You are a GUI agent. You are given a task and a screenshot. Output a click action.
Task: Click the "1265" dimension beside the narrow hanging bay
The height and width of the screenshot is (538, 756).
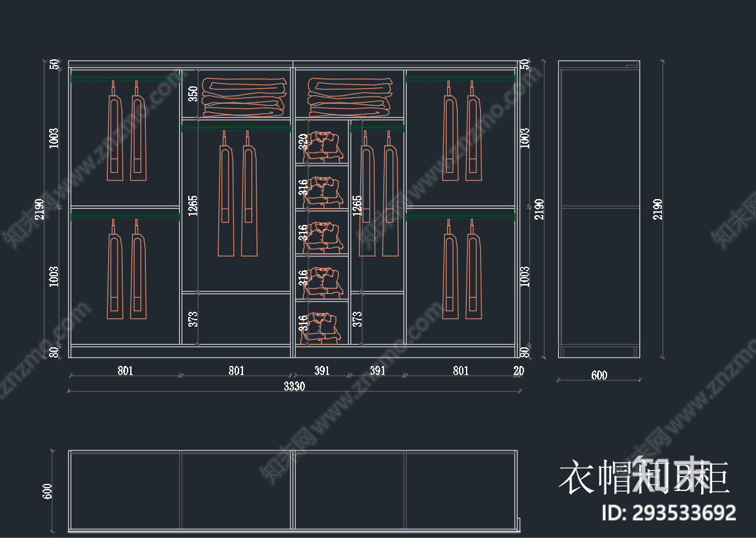coord(357,206)
